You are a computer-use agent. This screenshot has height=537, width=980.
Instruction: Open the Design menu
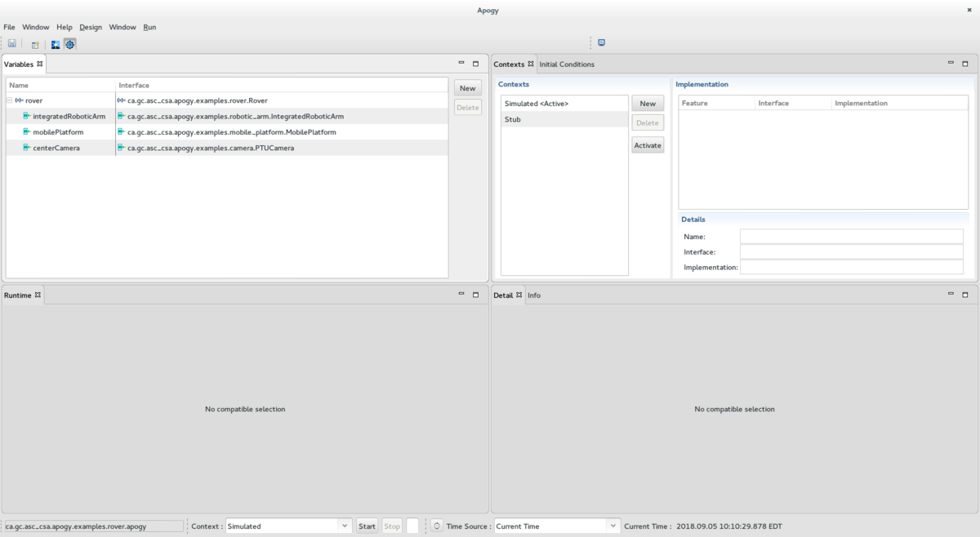(91, 27)
